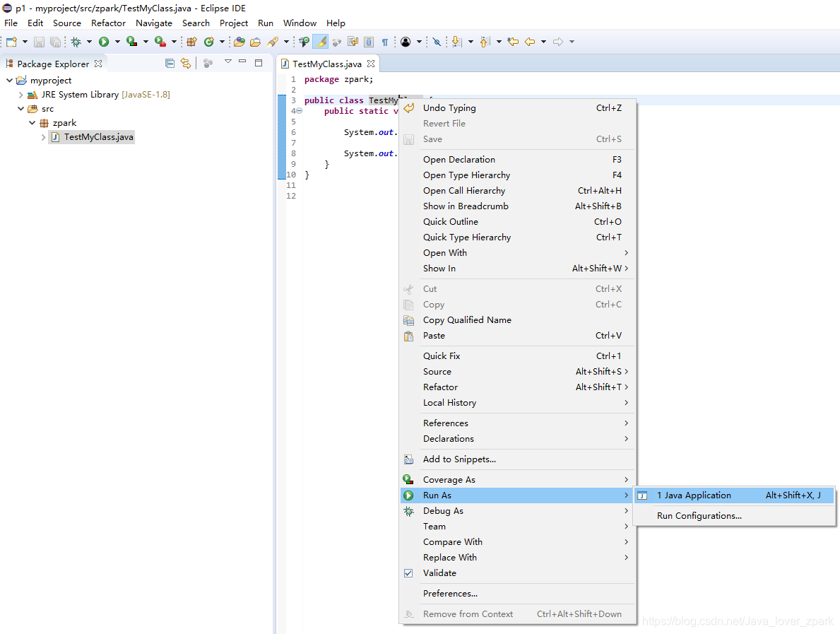840x634 pixels.
Task: Click the Coverage launch toolbar icon
Action: point(131,42)
